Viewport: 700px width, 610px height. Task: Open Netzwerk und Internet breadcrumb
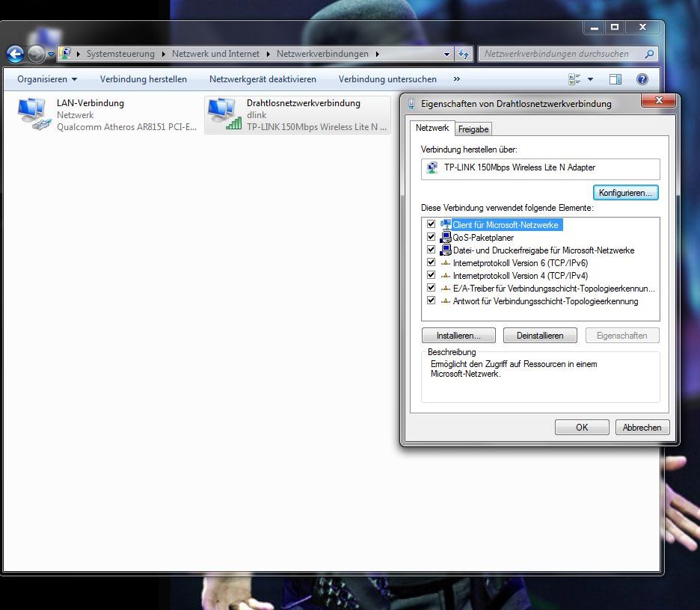pos(215,54)
